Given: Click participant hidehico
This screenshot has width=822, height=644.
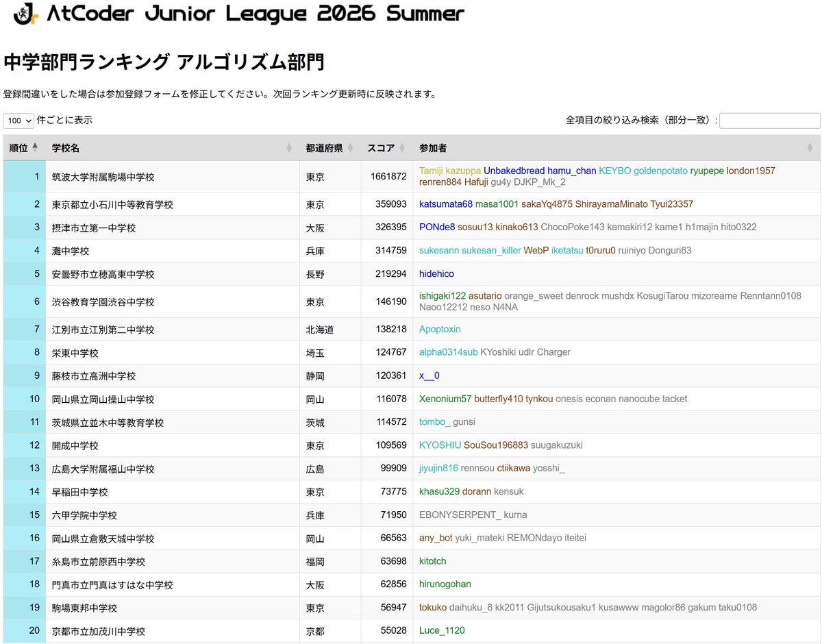Looking at the screenshot, I should 436,274.
